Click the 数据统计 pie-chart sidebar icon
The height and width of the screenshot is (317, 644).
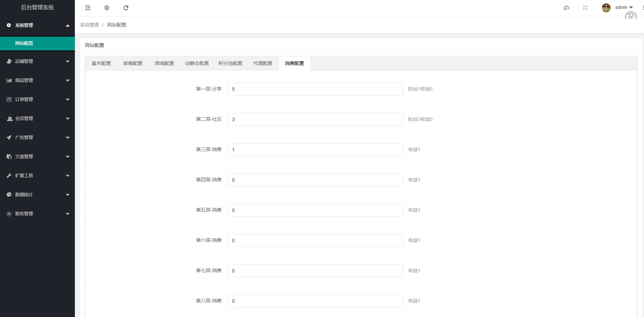(x=9, y=195)
